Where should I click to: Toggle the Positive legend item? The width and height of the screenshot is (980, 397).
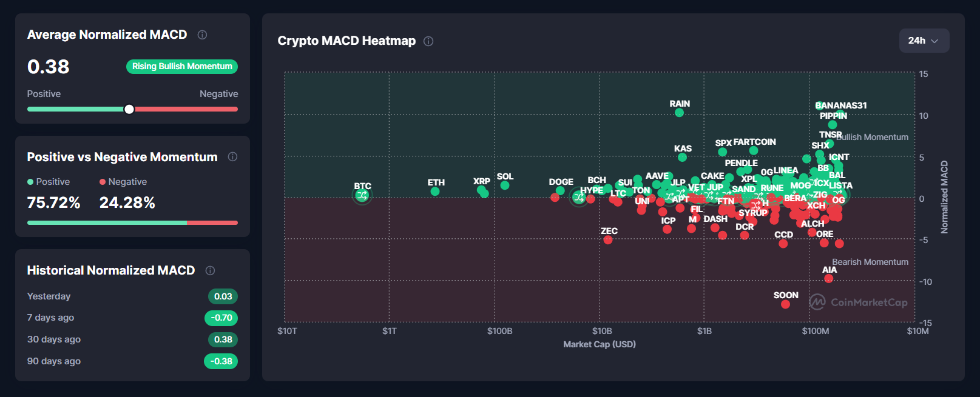50,181
